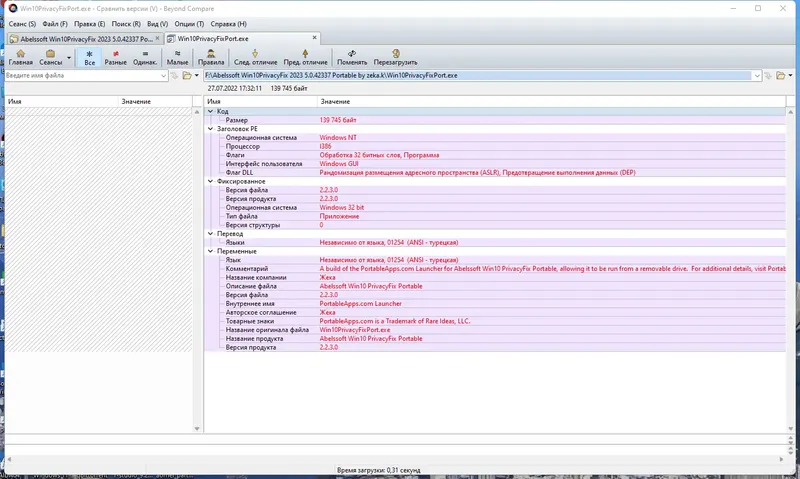800x479 pixels.
Task: Open the Правила rules dialog
Action: pyautogui.click(x=211, y=57)
